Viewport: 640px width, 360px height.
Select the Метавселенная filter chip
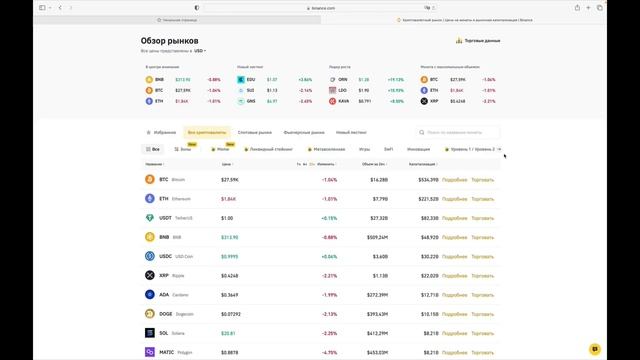click(x=327, y=149)
